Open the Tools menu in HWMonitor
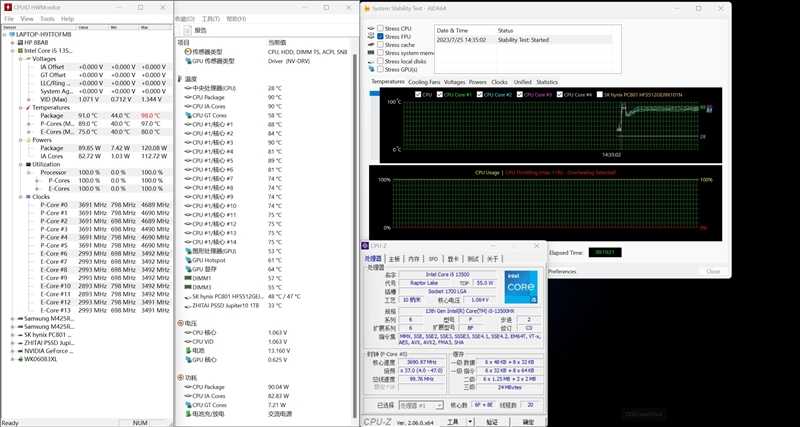 (x=47, y=19)
